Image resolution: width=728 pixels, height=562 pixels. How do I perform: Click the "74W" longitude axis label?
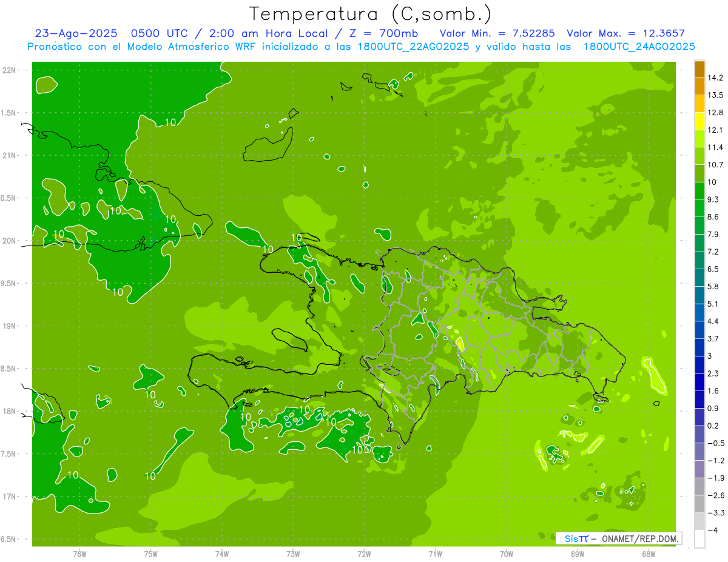click(222, 554)
